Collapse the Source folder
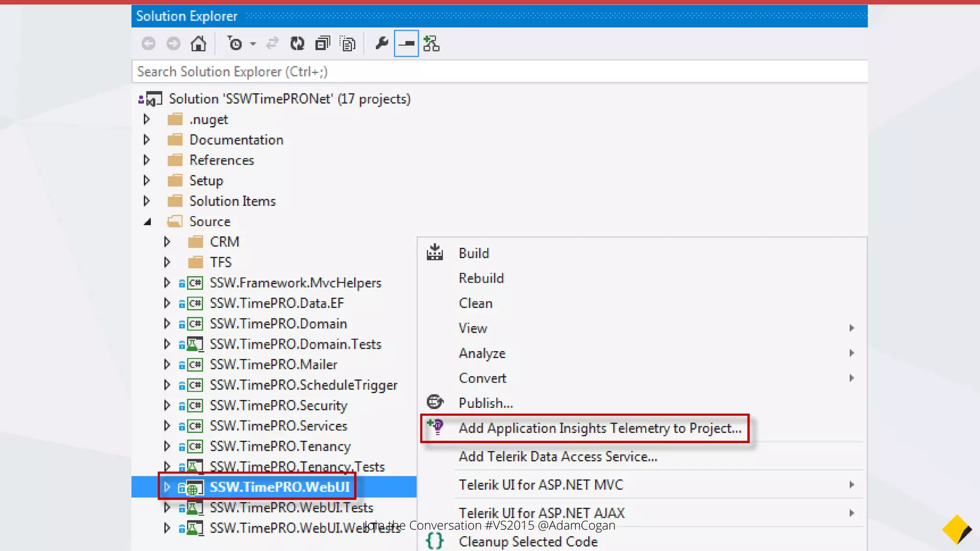The height and width of the screenshot is (551, 980). click(147, 222)
